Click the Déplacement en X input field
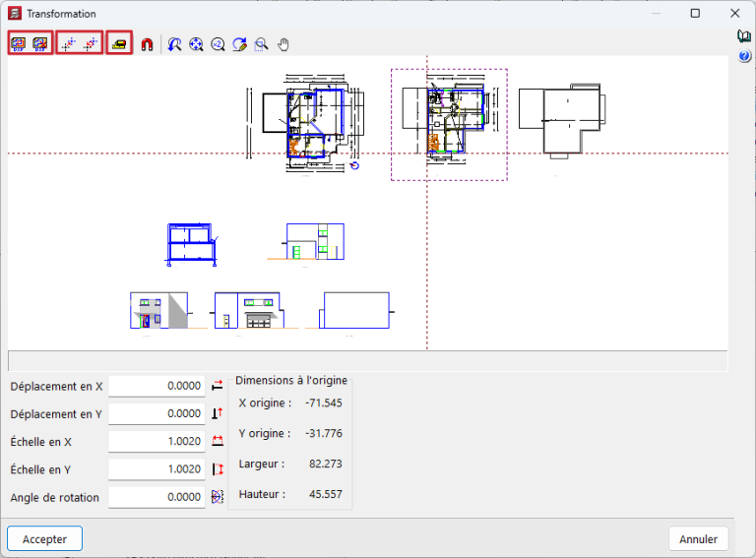 point(157,386)
